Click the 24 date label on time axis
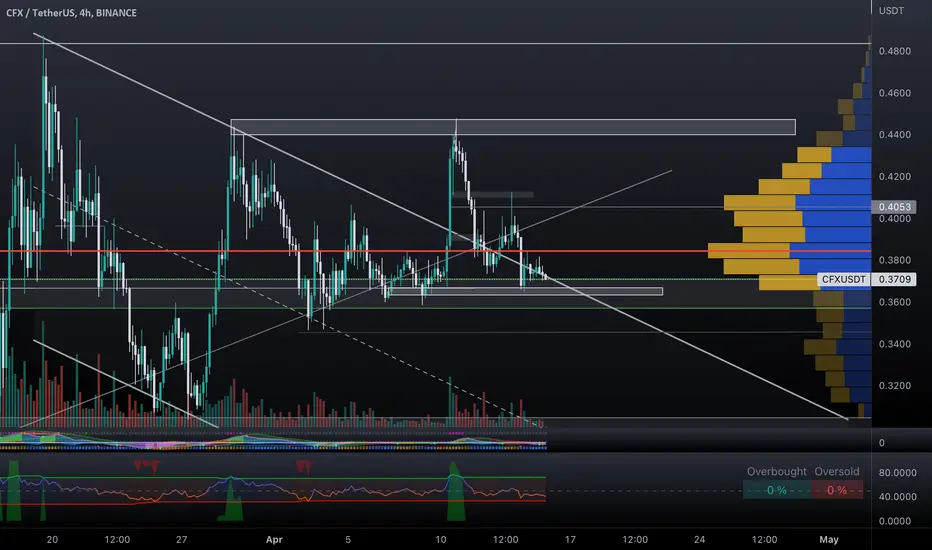Image resolution: width=932 pixels, height=550 pixels. coord(700,540)
